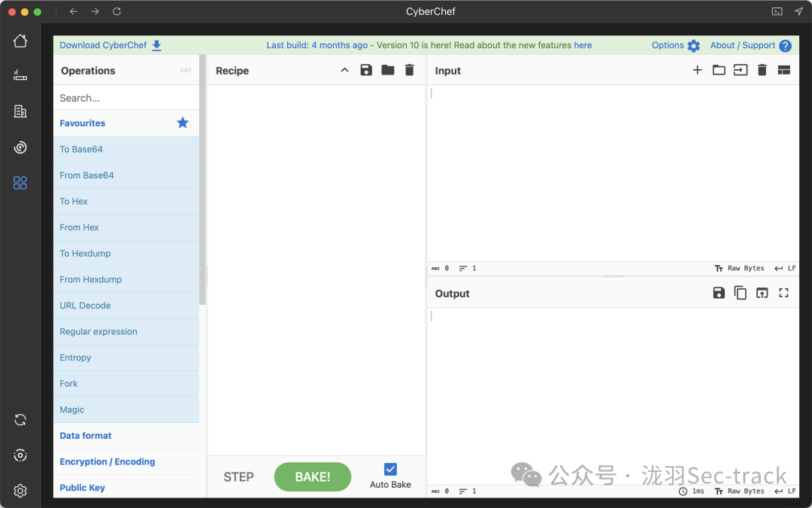Viewport: 812px width, 508px height.
Task: Select the From Hexdump operation
Action: 126,279
